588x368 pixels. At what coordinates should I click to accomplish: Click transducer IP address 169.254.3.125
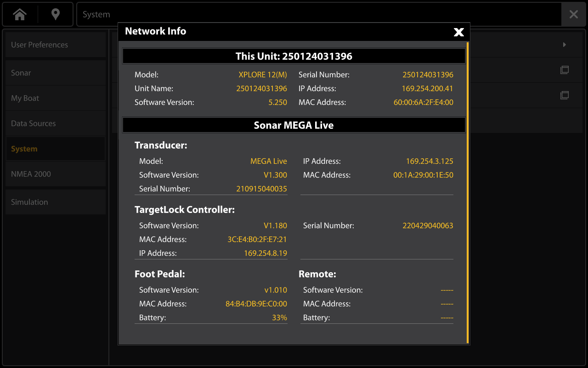pos(430,161)
